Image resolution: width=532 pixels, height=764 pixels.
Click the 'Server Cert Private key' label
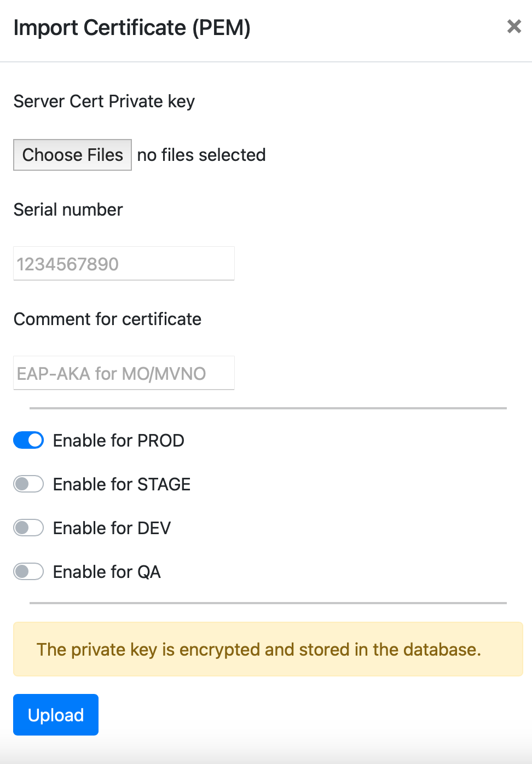(104, 101)
